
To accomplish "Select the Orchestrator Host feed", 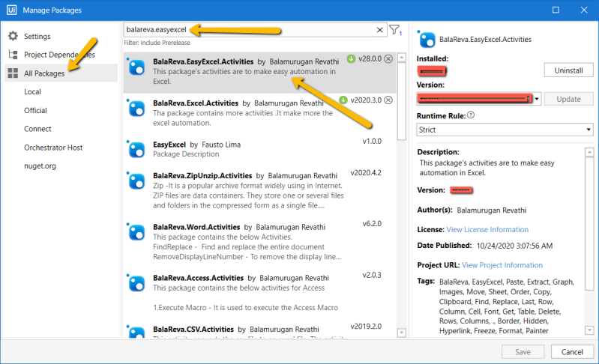I will 53,148.
